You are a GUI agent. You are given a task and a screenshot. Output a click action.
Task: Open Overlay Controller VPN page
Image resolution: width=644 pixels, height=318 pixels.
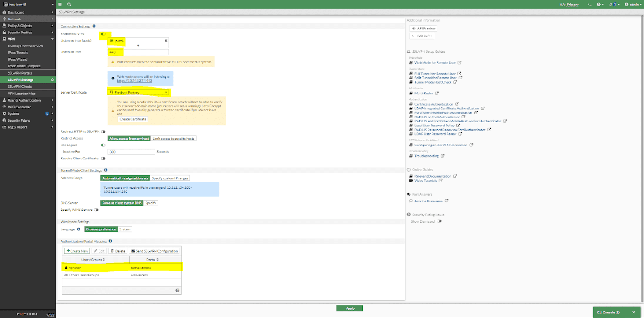tap(25, 46)
